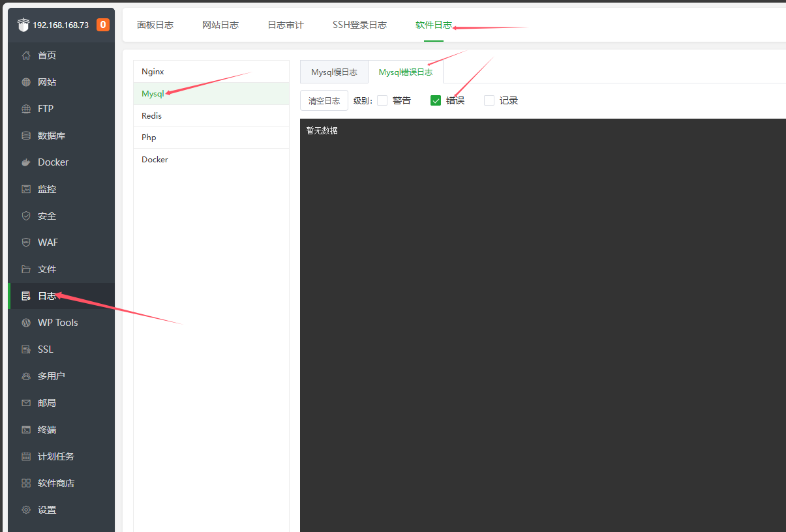Select Mysql in the software list

[x=211, y=94]
